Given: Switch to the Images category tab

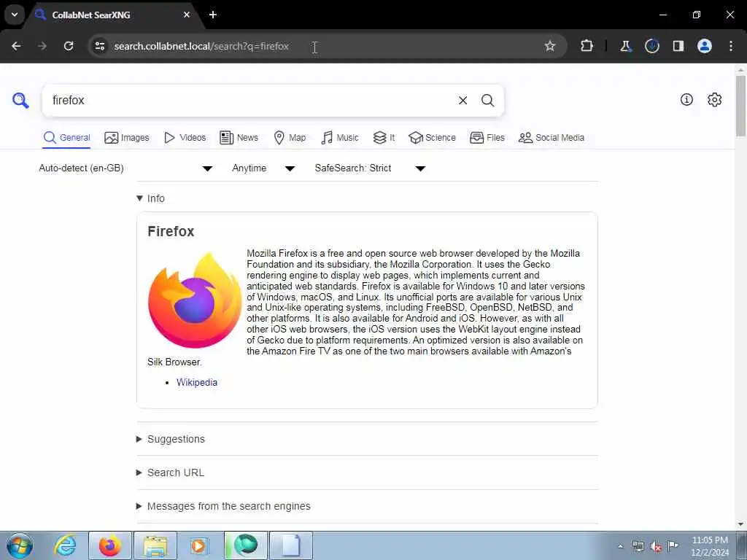Looking at the screenshot, I should tap(127, 138).
